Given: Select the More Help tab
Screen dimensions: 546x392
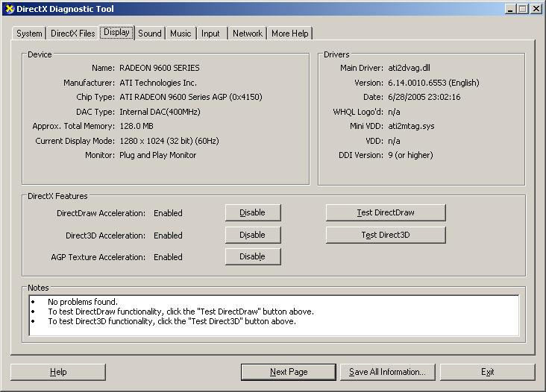Looking at the screenshot, I should (x=289, y=34).
